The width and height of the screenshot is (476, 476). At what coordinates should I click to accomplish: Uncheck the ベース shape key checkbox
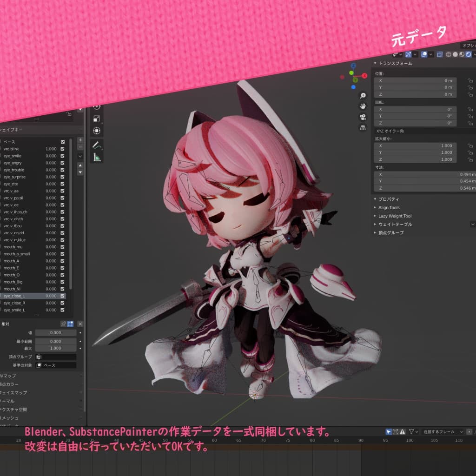coord(63,142)
